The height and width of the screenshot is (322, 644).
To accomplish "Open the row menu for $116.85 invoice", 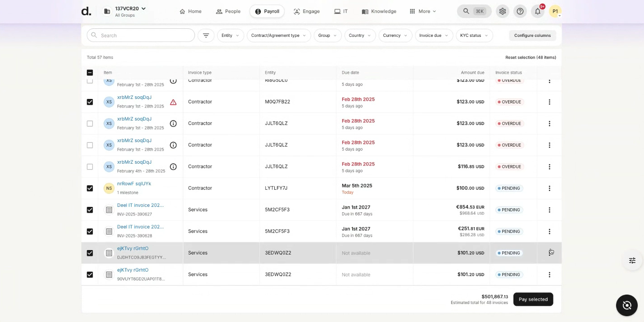I will (549, 167).
